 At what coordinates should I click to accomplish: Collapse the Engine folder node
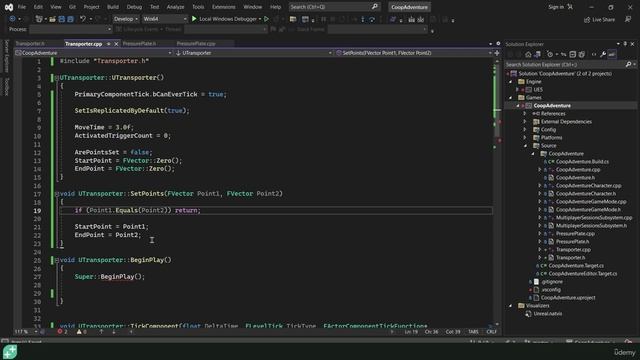(x=511, y=82)
